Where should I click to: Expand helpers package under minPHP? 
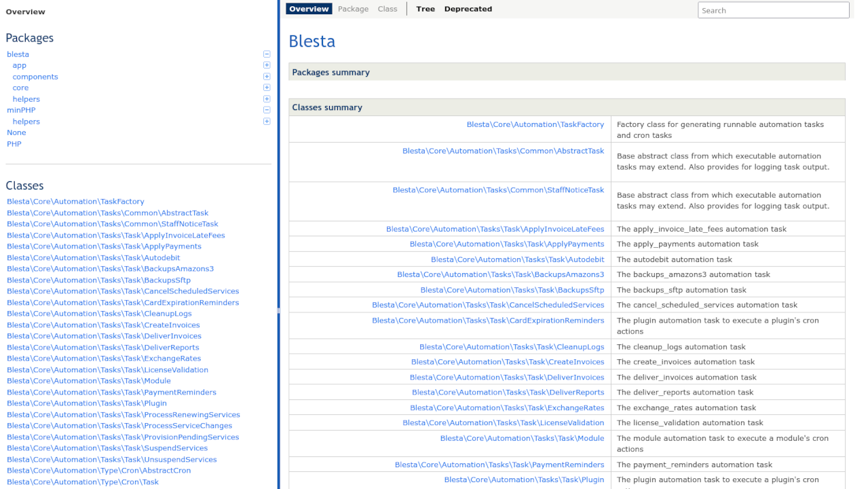coord(267,122)
